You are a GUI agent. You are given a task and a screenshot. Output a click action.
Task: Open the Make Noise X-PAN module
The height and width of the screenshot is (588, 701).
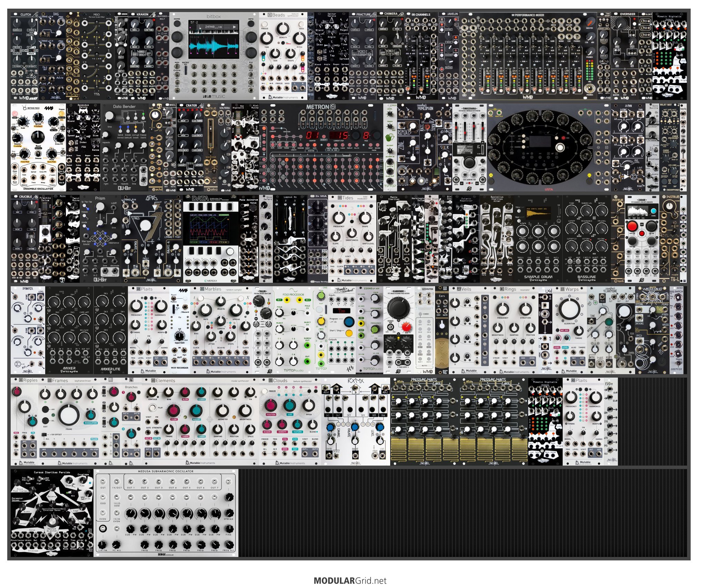(x=628, y=147)
